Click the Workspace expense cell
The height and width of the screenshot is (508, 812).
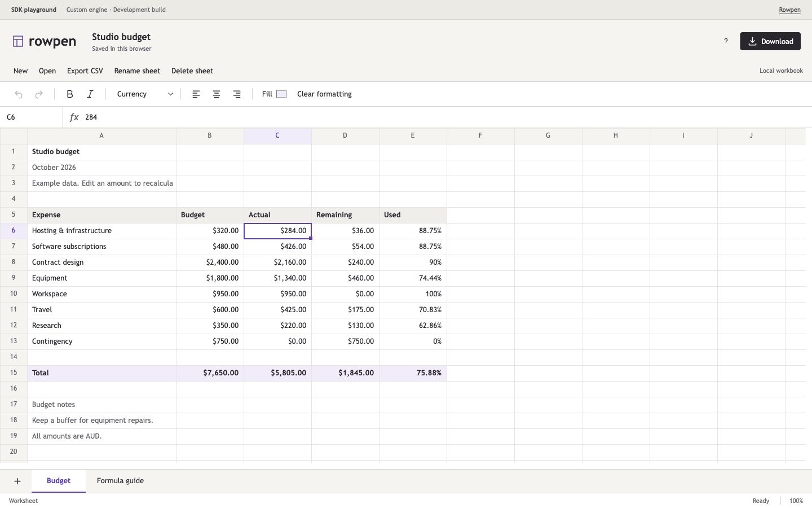pyautogui.click(x=101, y=294)
